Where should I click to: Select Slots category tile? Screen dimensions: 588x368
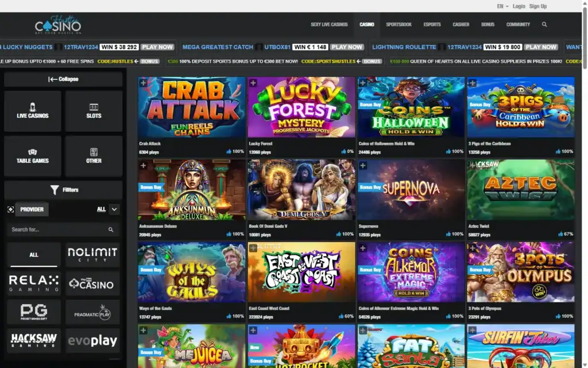pos(94,111)
